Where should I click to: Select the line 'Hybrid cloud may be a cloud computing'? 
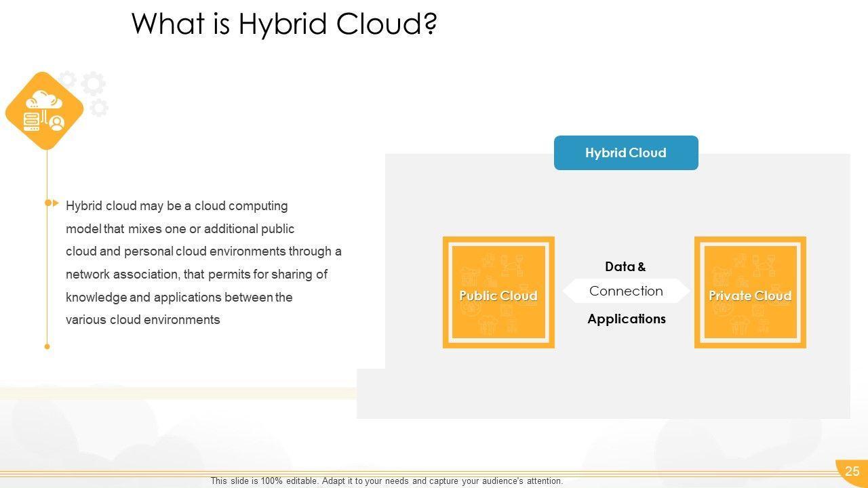177,205
